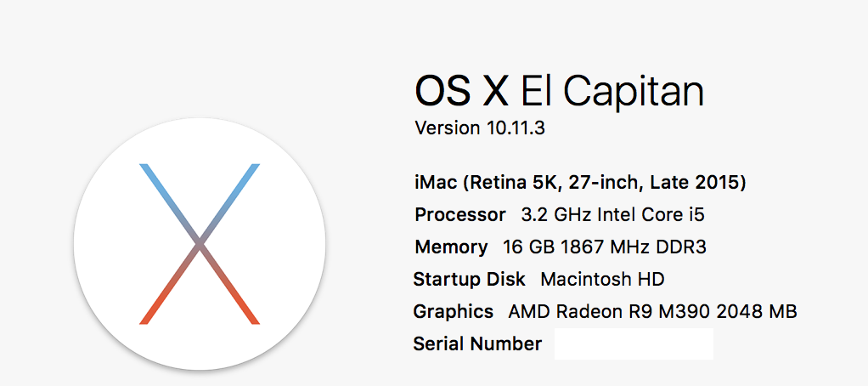Select the Macintosh HD disk name

coord(602,279)
